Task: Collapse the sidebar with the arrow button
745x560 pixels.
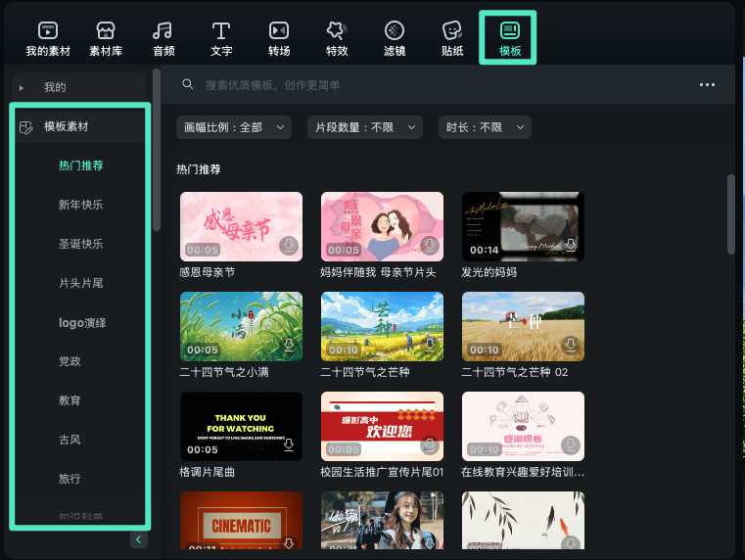Action: click(139, 539)
